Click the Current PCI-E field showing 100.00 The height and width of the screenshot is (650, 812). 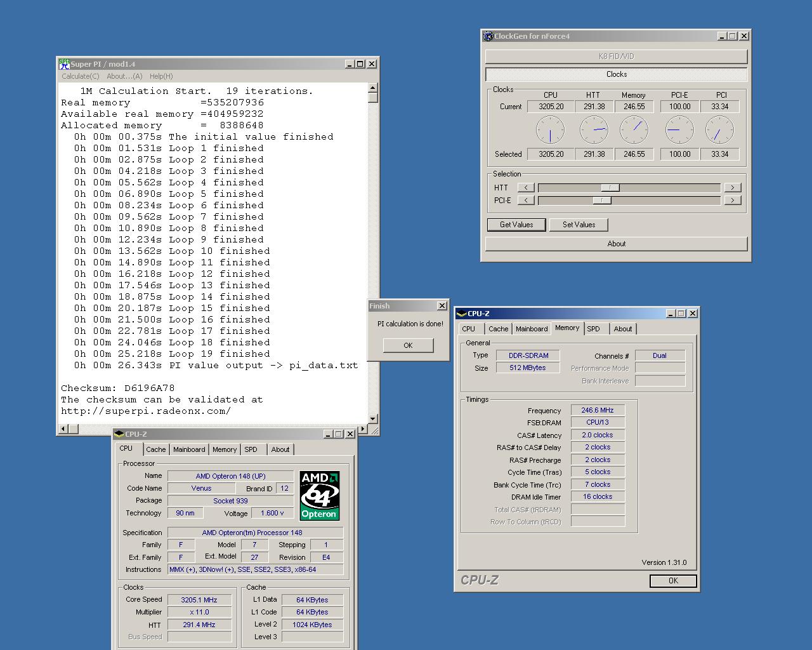(x=679, y=107)
